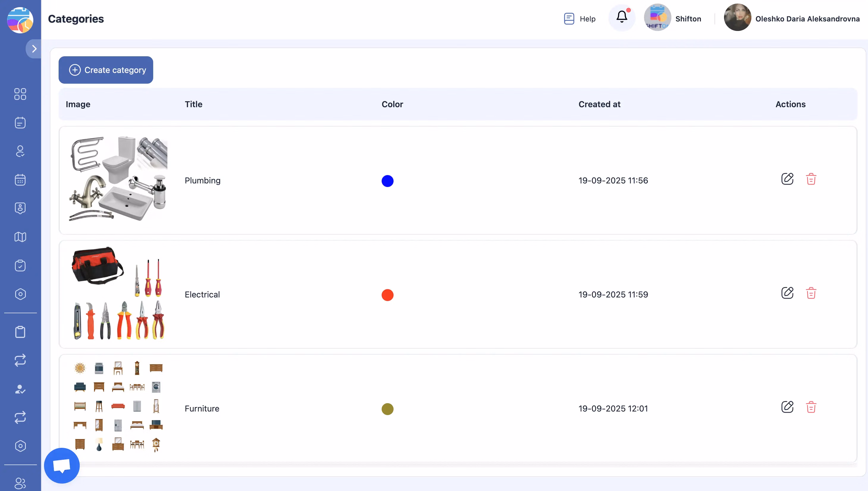This screenshot has width=868, height=491.
Task: Open notifications bell
Action: [x=622, y=17]
